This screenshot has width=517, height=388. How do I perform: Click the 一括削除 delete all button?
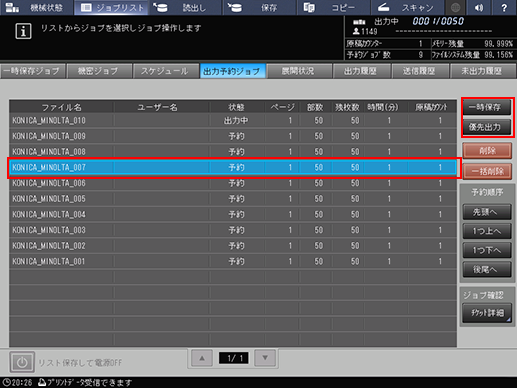tap(487, 171)
